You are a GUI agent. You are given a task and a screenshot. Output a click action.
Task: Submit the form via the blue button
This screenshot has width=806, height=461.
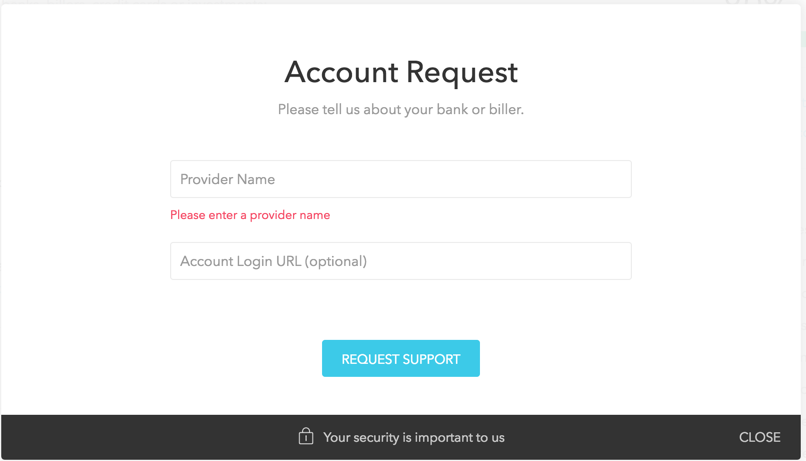(400, 359)
